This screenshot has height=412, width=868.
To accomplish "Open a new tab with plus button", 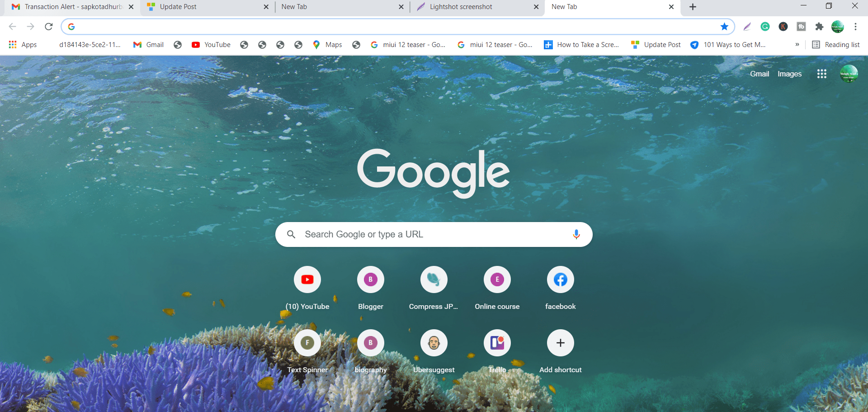I will [x=693, y=7].
